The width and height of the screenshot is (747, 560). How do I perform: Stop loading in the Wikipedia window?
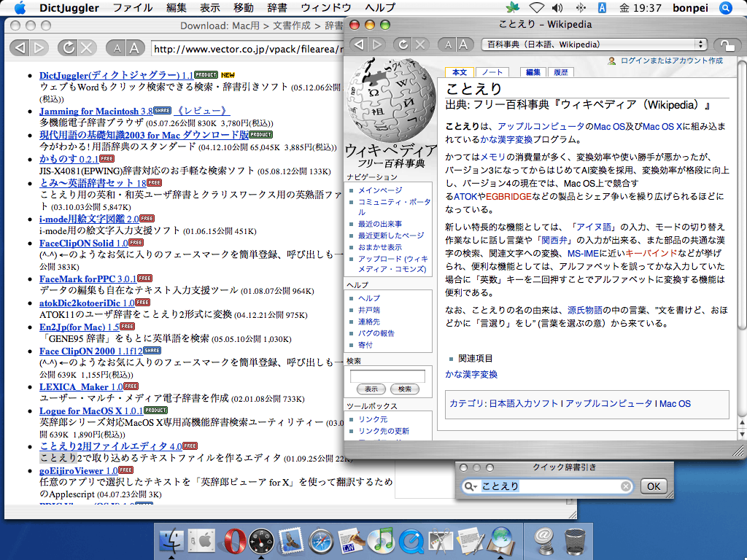click(x=420, y=44)
